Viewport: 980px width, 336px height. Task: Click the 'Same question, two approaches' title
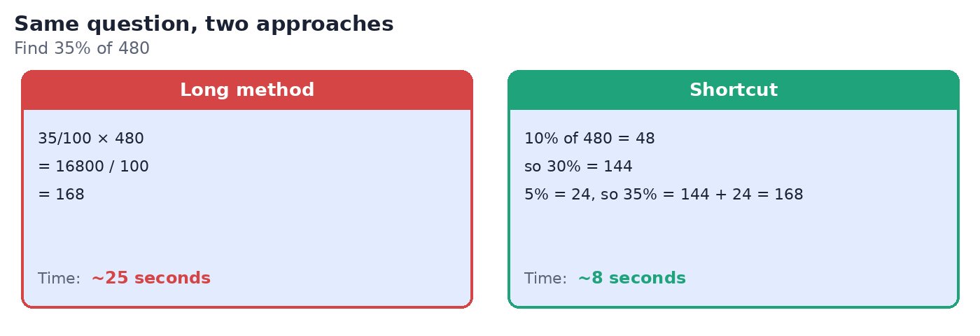coord(204,24)
